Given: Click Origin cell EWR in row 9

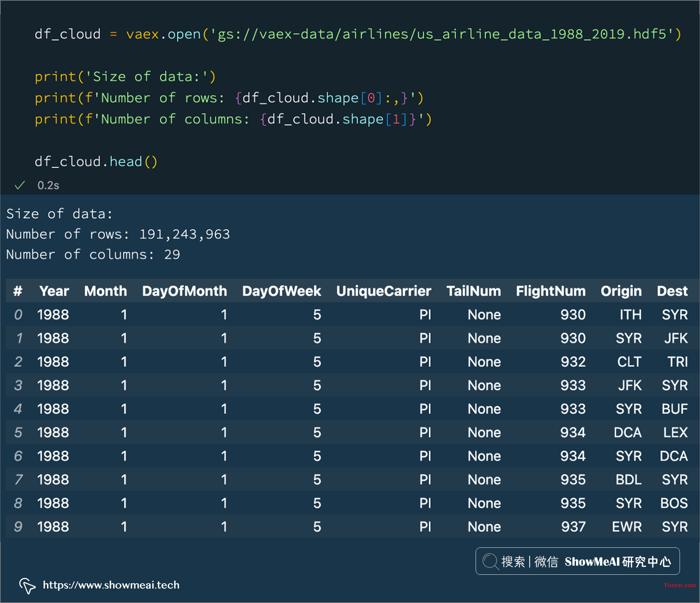Looking at the screenshot, I should tap(627, 527).
